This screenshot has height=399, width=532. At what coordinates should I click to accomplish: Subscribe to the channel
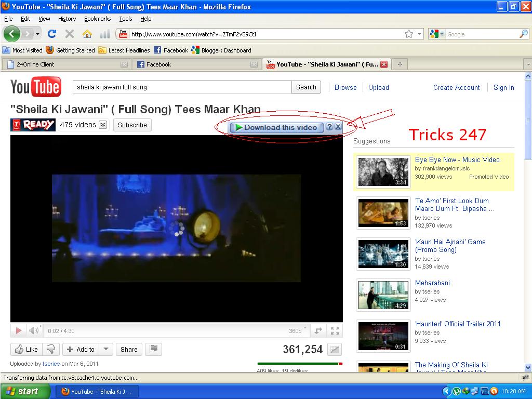pos(132,125)
